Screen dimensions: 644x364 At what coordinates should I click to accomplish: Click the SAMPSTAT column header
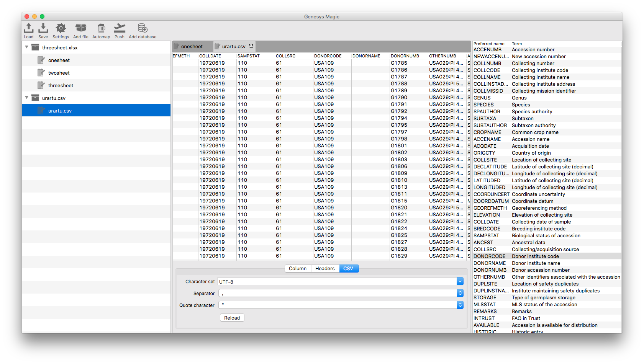tap(256, 56)
